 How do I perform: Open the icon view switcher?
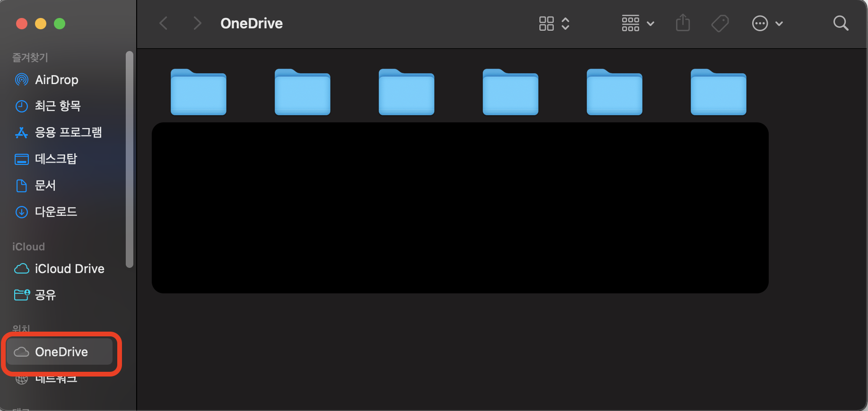point(554,23)
